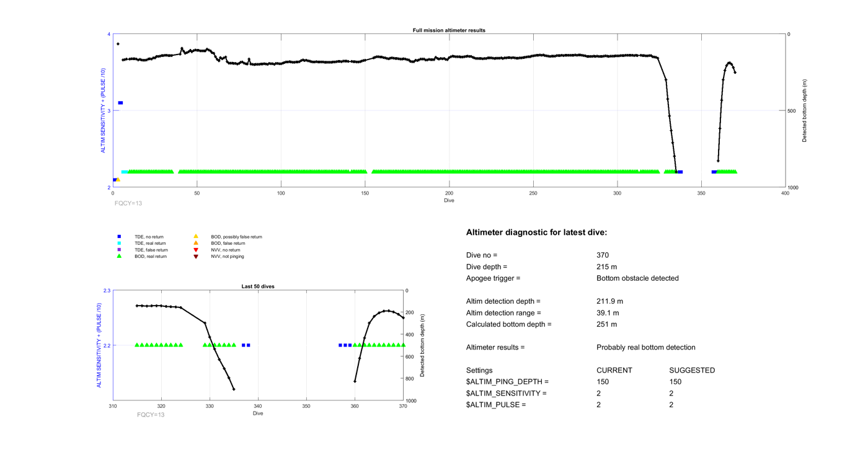
Task: Click the 'Settings' table header
Action: 480,370
